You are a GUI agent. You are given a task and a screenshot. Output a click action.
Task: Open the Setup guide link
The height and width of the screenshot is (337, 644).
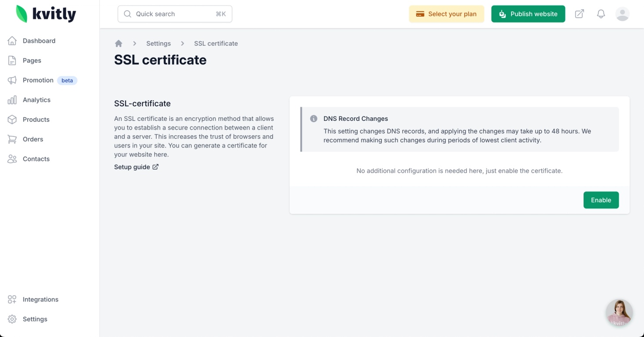click(136, 167)
